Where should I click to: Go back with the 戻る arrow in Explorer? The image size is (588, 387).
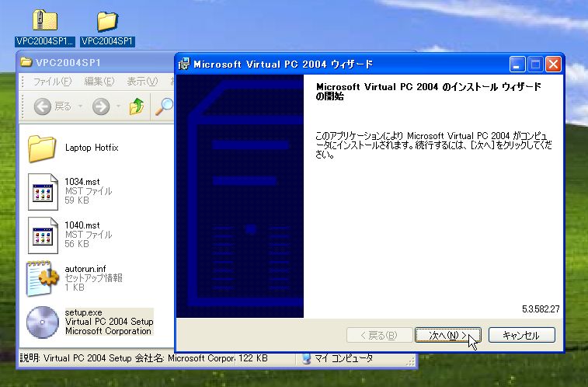click(43, 106)
